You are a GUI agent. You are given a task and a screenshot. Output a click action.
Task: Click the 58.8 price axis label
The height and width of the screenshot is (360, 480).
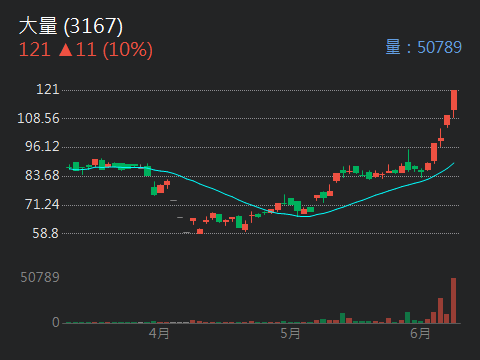click(46, 233)
